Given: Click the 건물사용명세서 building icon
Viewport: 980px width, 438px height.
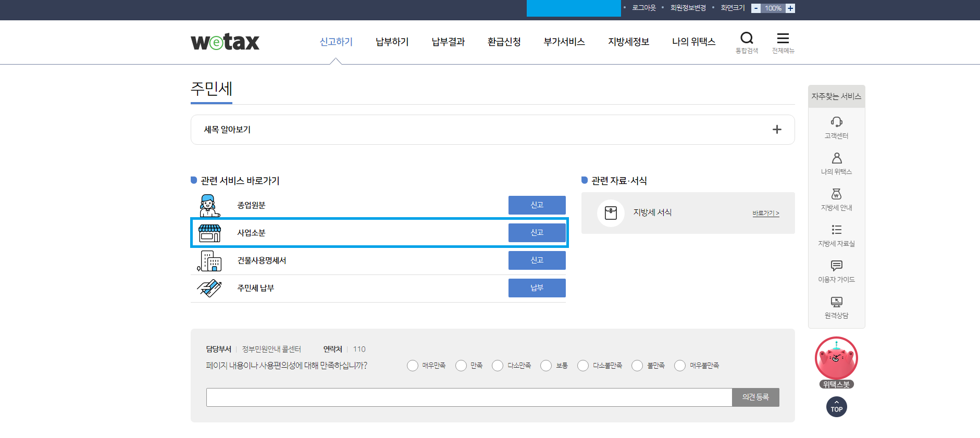Looking at the screenshot, I should 209,260.
